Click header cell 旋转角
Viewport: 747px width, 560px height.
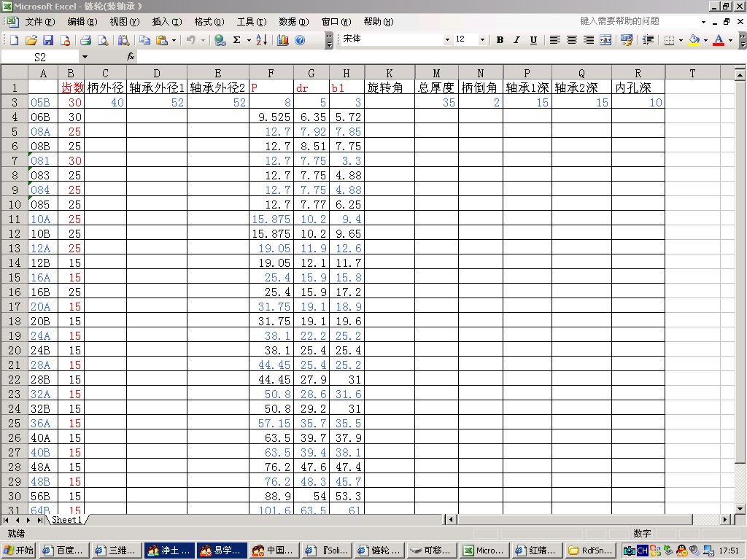(x=390, y=87)
